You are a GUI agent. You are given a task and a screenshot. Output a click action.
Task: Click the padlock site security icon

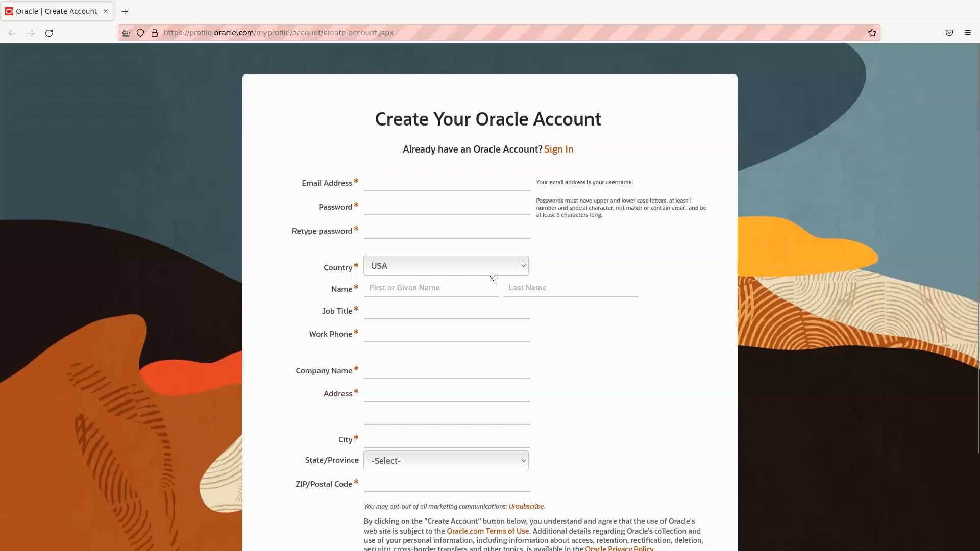pos(155,32)
